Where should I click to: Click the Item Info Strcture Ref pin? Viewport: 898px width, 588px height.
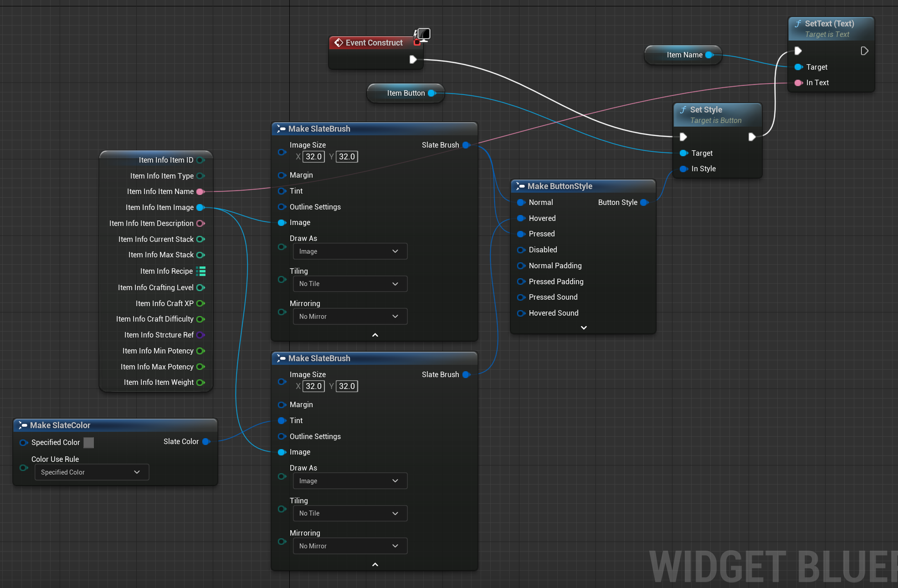point(200,335)
